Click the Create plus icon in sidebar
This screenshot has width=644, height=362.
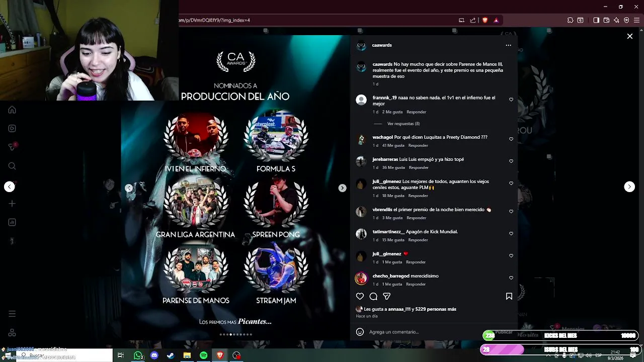[x=12, y=204]
